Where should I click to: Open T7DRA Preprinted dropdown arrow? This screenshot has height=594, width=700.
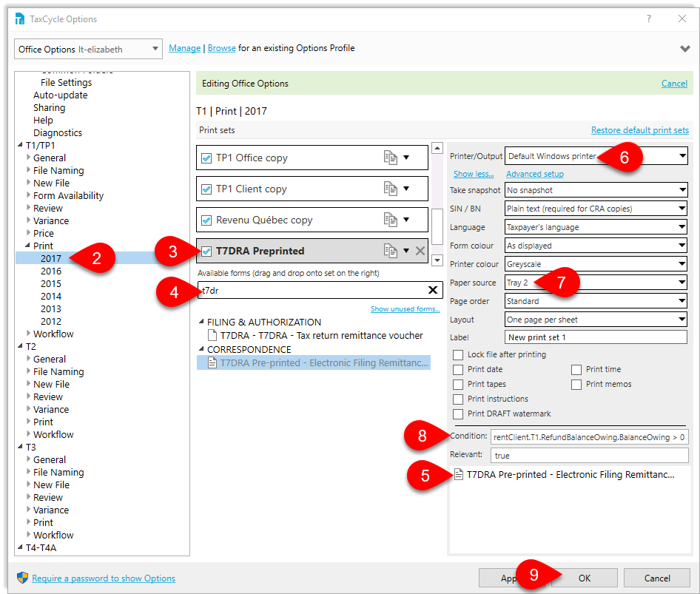[x=406, y=251]
